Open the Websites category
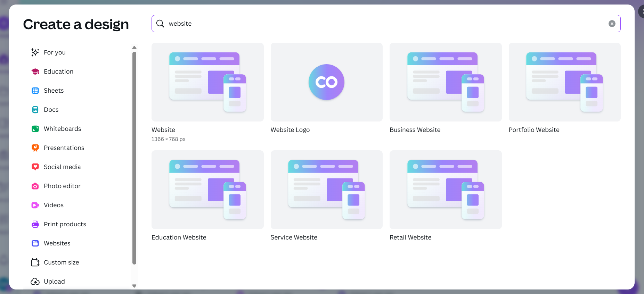The height and width of the screenshot is (294, 644). coord(57,243)
